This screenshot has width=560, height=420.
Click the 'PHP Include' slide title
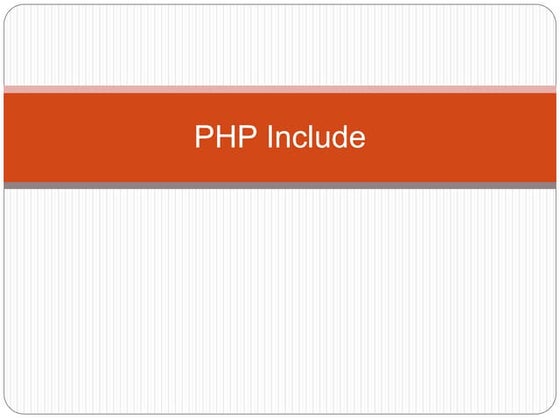[280, 136]
